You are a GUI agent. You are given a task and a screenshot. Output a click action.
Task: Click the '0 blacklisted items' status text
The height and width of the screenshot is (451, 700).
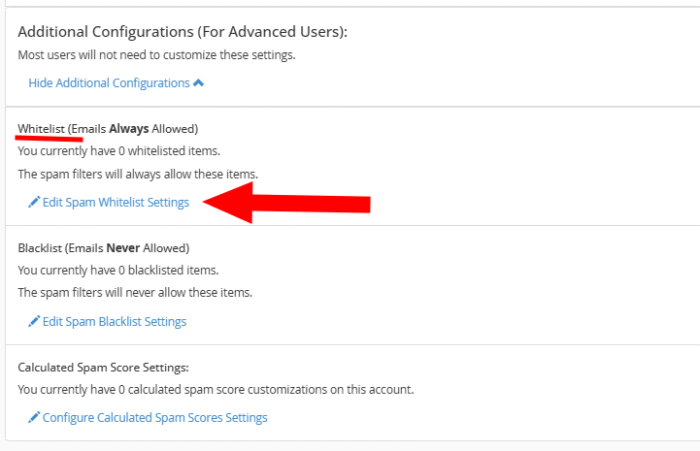(x=118, y=270)
